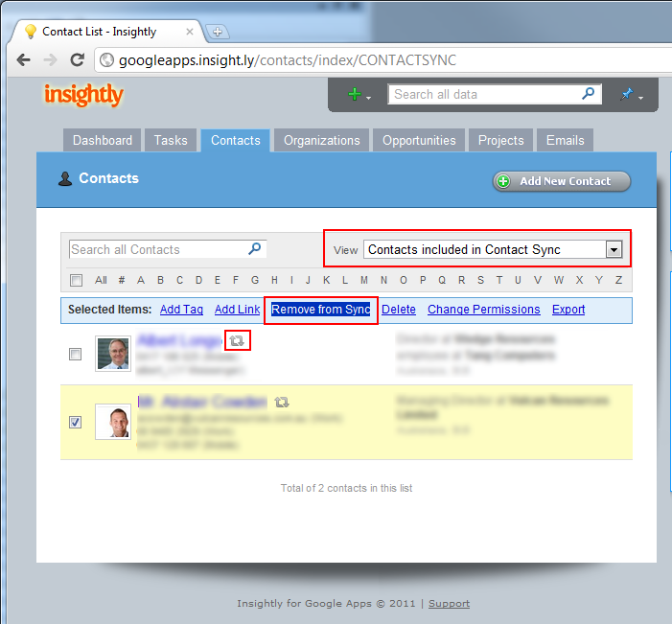The height and width of the screenshot is (624, 672).
Task: Filter contacts by letter A
Action: click(x=141, y=280)
